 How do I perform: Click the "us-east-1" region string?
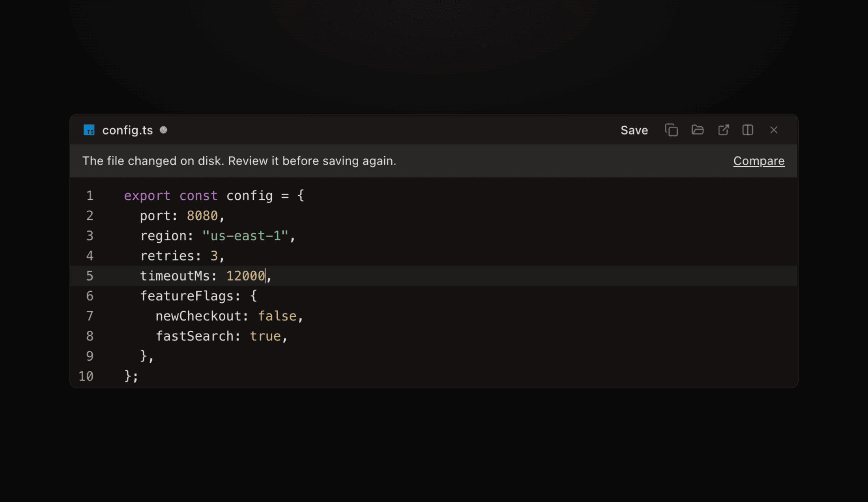click(245, 236)
